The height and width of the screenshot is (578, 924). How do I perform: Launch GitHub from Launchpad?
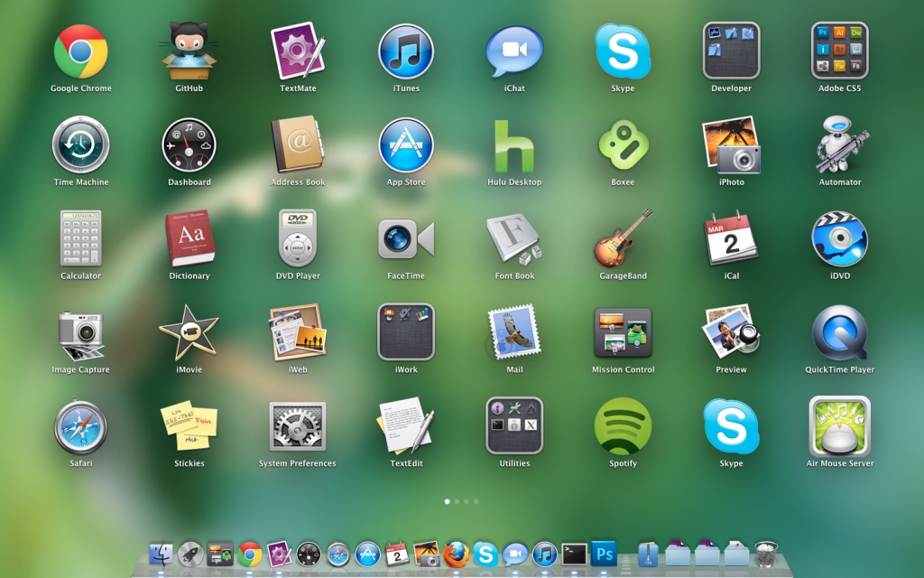pos(189,52)
